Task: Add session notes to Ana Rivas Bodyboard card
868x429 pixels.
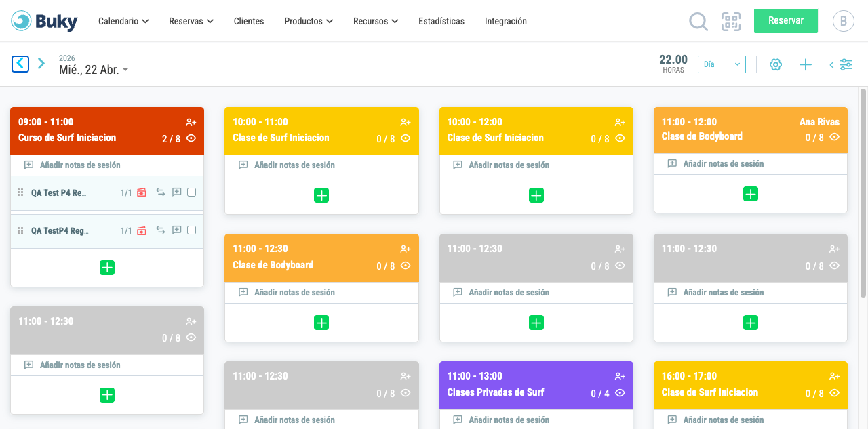Action: tap(715, 163)
